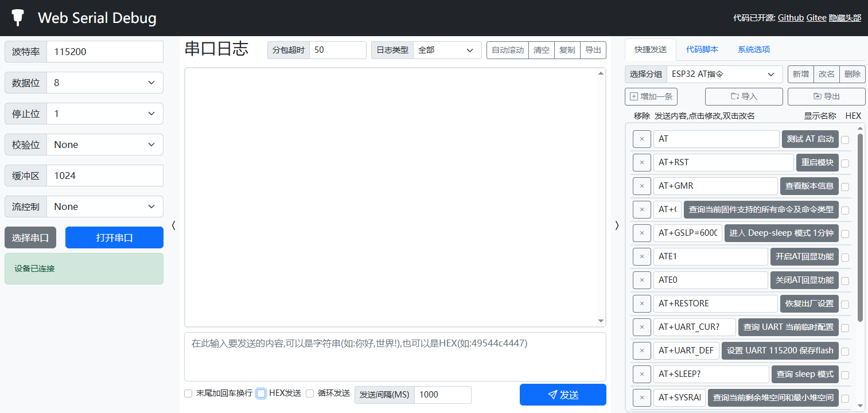Click the send content text area
Screen dimensions: 868x413
pos(395,357)
